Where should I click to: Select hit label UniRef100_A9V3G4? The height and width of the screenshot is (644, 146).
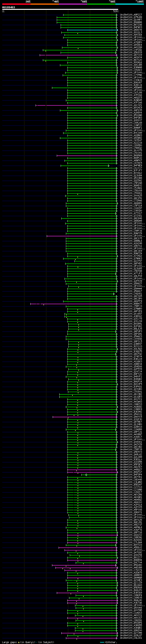(131, 35)
